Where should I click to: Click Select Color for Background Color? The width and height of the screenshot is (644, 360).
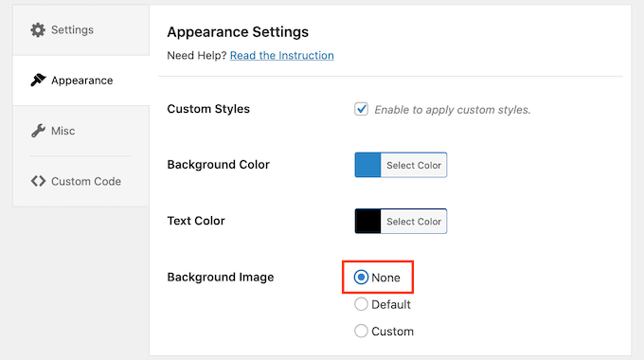pos(414,165)
